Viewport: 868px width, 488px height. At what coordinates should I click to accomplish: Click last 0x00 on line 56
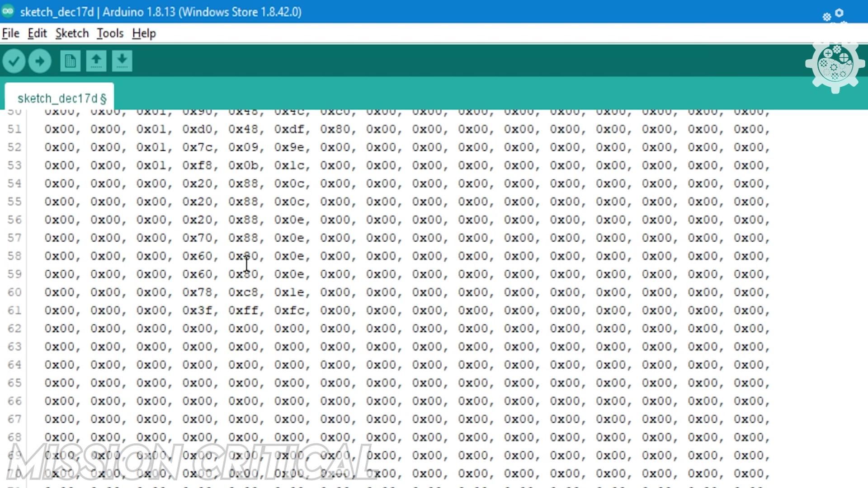(x=748, y=220)
